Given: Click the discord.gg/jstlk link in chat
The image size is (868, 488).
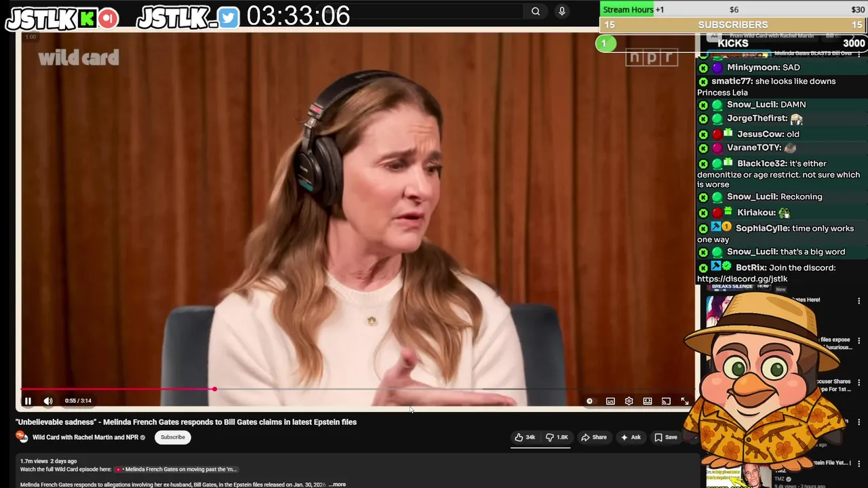Looking at the screenshot, I should (743, 279).
